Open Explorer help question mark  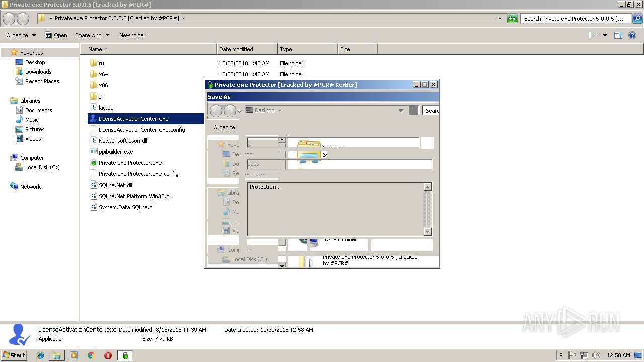pos(633,35)
